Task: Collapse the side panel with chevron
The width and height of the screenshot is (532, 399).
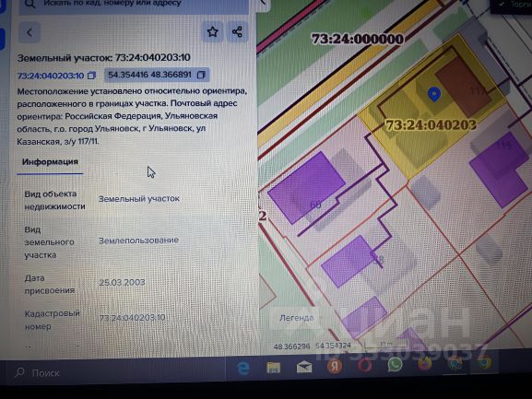Action: (263, 3)
